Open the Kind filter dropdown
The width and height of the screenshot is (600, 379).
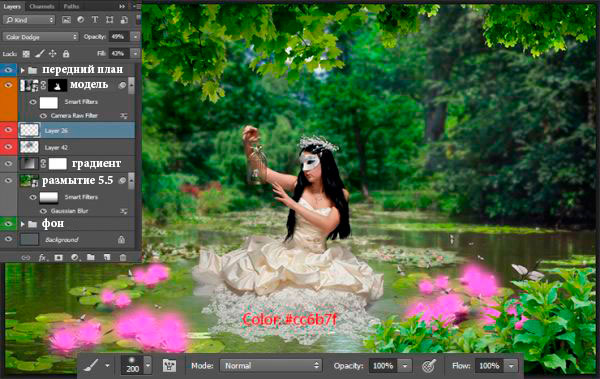29,20
